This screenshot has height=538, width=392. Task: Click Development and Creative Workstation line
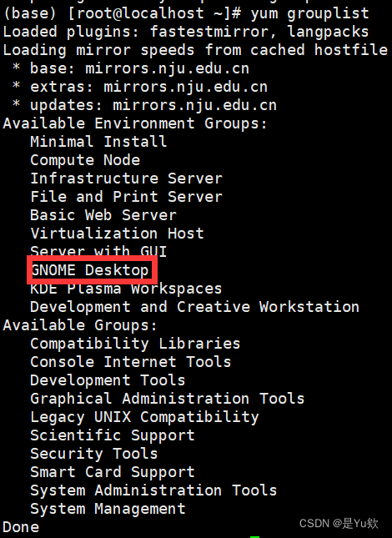[195, 307]
